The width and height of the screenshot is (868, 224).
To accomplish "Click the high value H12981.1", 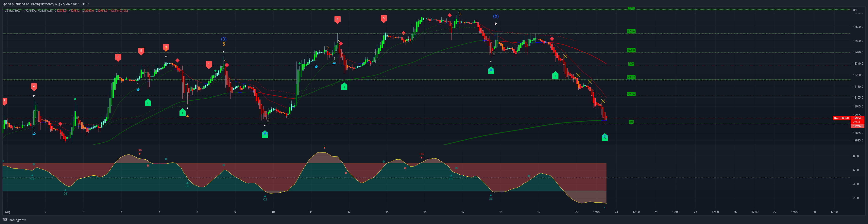I will (74, 11).
